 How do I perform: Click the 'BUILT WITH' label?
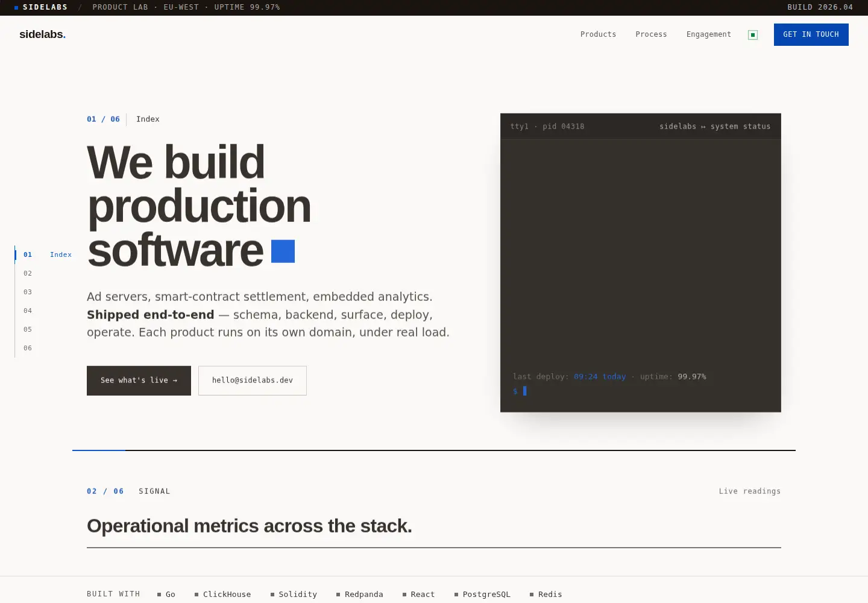pos(113,594)
